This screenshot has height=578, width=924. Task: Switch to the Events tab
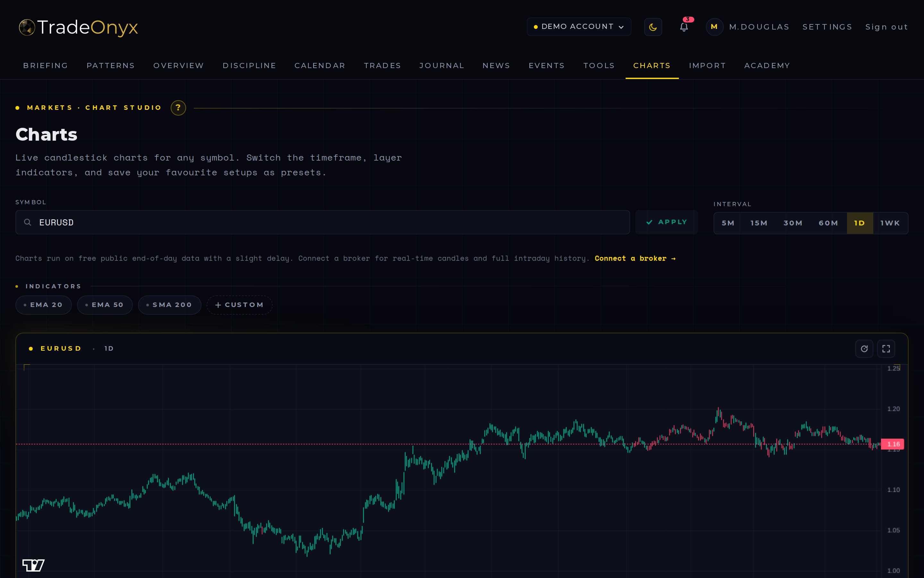click(x=546, y=66)
